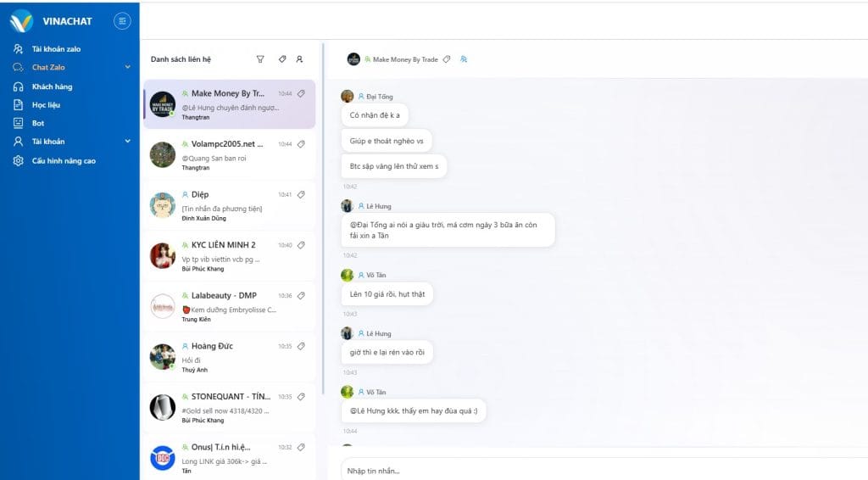Click the group members icon in chat header
868x480 pixels.
464,59
